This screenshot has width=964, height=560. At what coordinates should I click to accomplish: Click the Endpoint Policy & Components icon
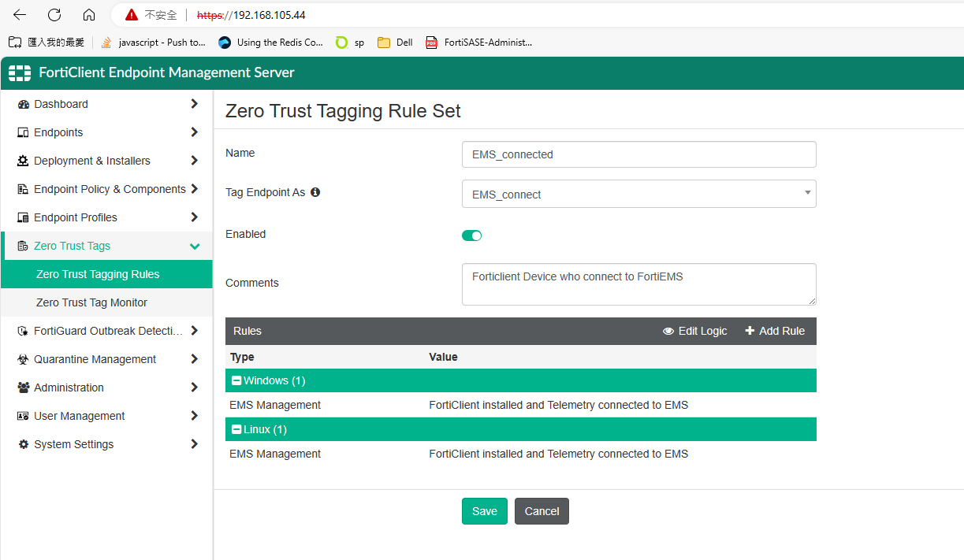pyautogui.click(x=23, y=189)
